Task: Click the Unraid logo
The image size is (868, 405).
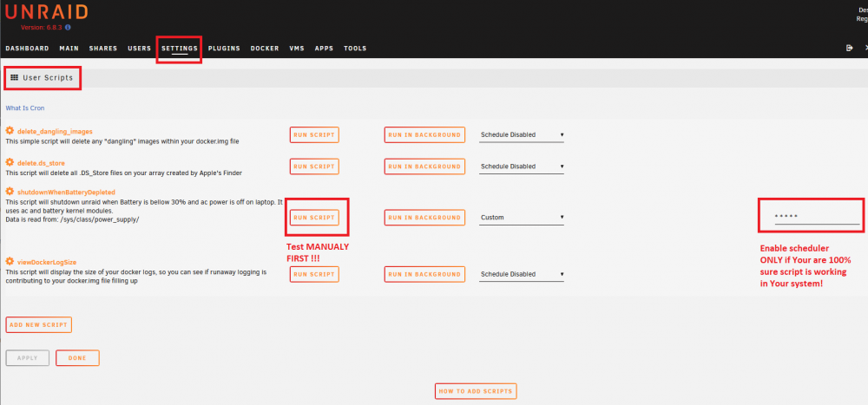Action: (x=47, y=12)
